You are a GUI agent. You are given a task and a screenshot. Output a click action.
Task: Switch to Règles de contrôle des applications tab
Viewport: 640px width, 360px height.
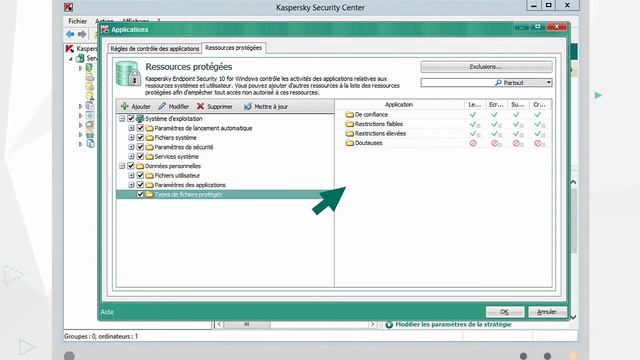155,49
